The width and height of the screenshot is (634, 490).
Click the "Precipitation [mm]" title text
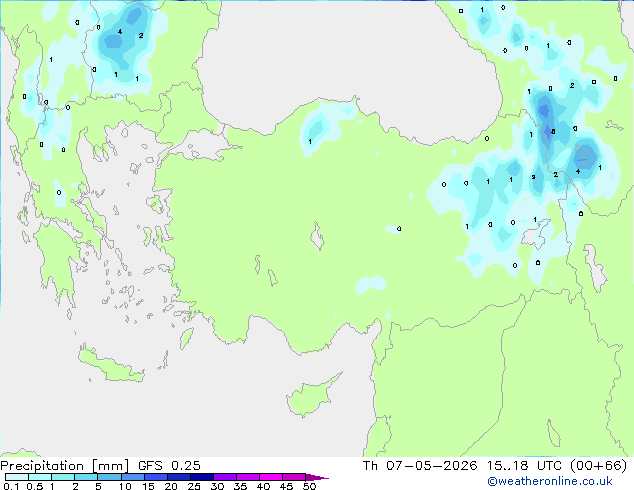tap(65, 466)
